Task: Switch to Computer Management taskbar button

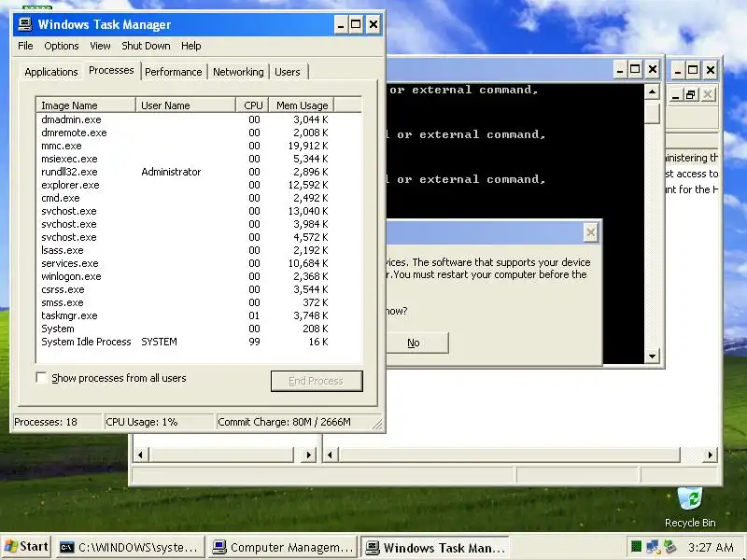Action: point(284,547)
